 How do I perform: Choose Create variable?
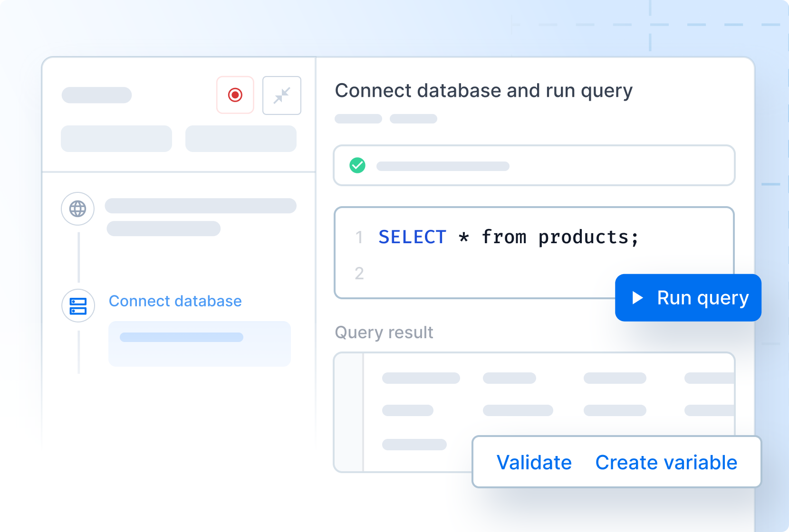pos(666,462)
